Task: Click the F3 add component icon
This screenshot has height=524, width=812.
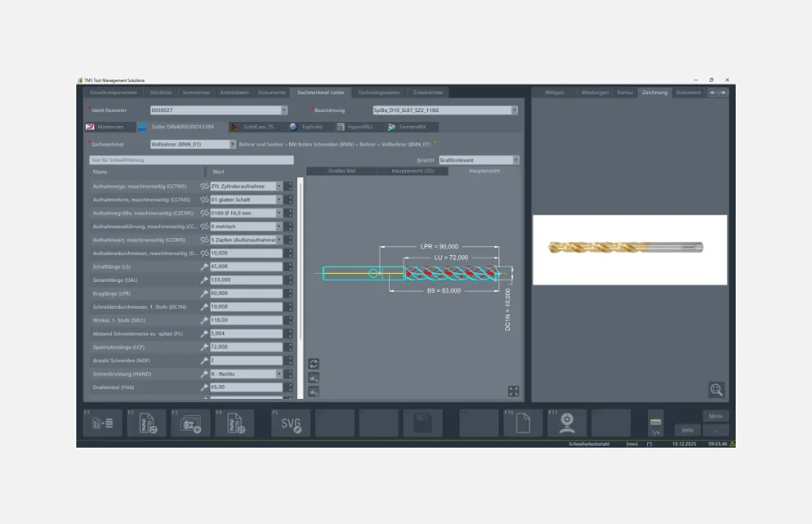Action: point(191,423)
